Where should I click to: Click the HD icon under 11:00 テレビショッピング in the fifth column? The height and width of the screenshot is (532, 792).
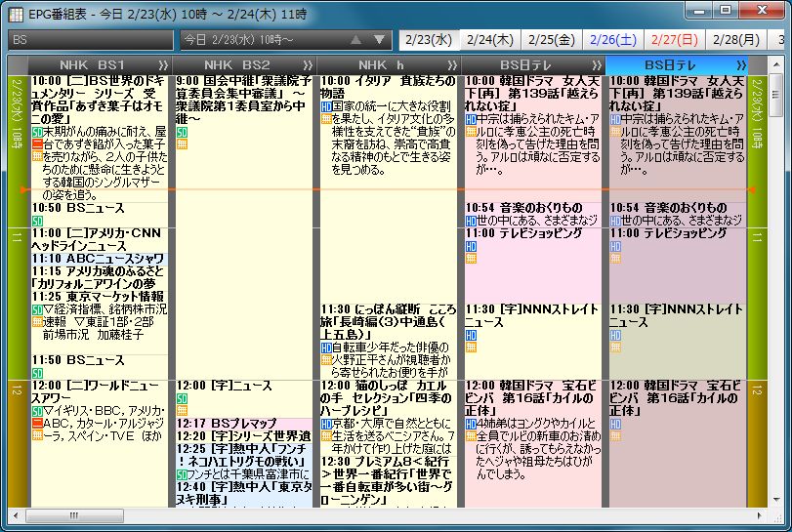(615, 246)
